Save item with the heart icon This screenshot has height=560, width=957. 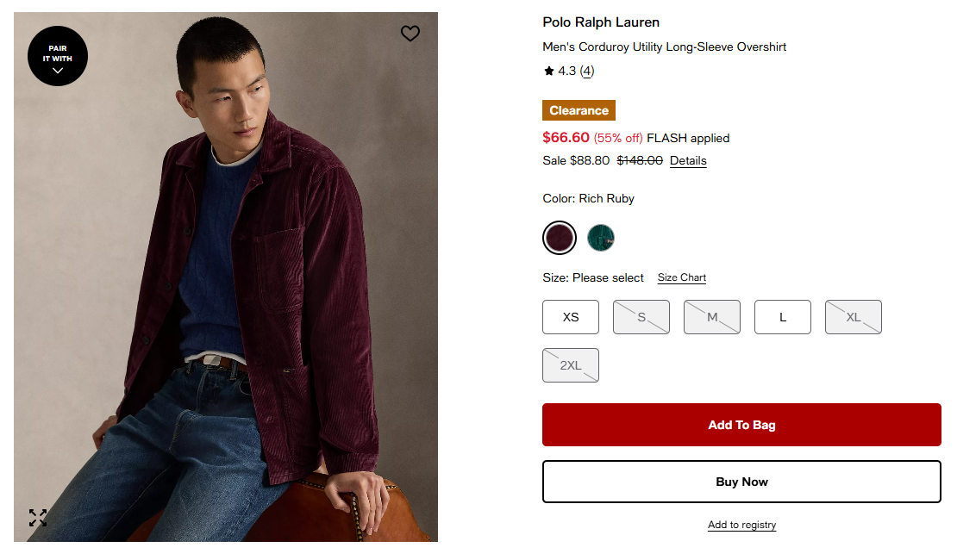click(410, 34)
